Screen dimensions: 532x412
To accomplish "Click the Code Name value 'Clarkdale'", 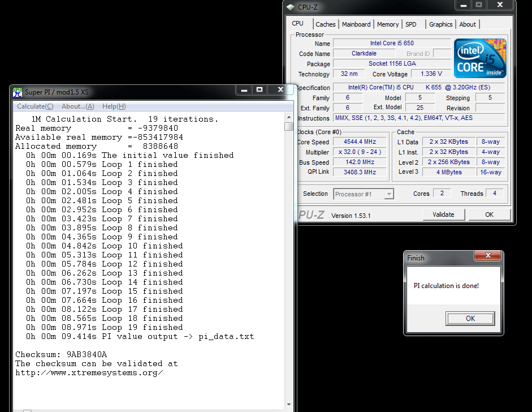I will coord(364,53).
